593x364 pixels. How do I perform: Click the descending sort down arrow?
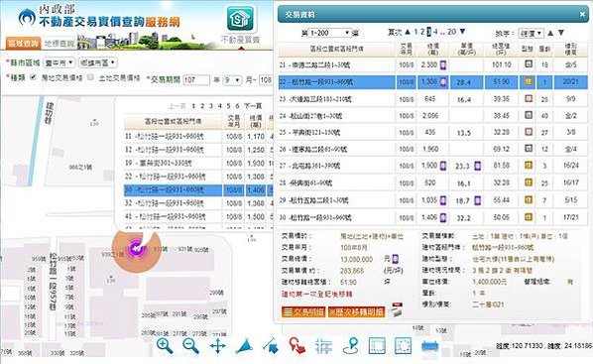(561, 34)
